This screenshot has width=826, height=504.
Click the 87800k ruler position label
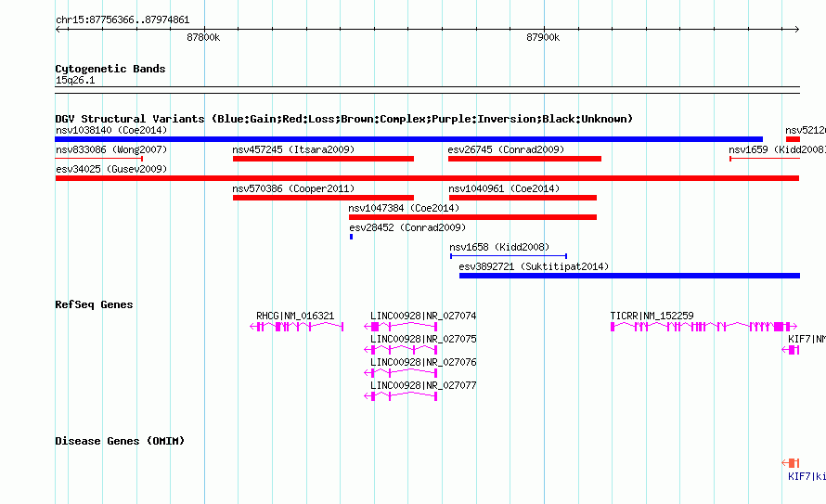point(203,37)
